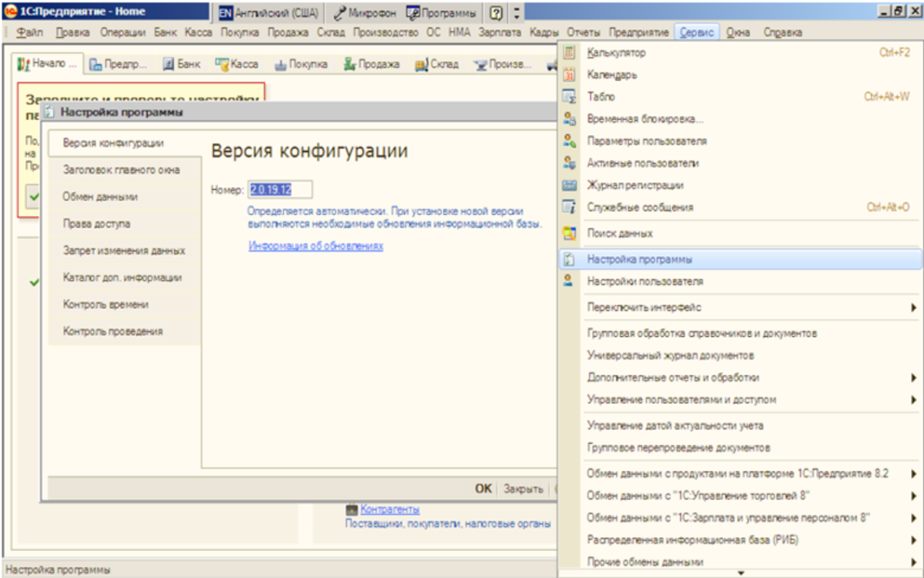Expand Обмен данными с Зарплата и управление персоналом
The width and height of the screenshot is (924, 578).
[x=913, y=518]
